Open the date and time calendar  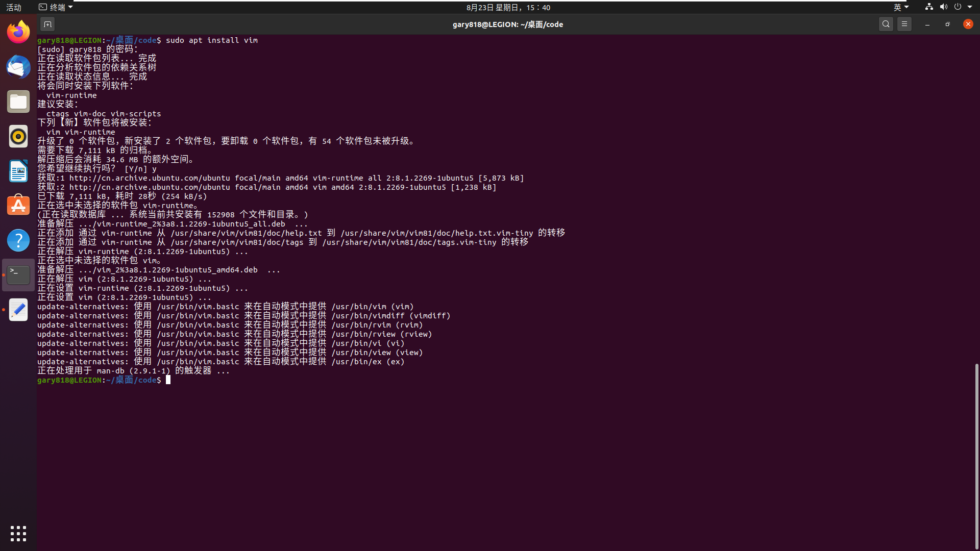[x=508, y=7]
